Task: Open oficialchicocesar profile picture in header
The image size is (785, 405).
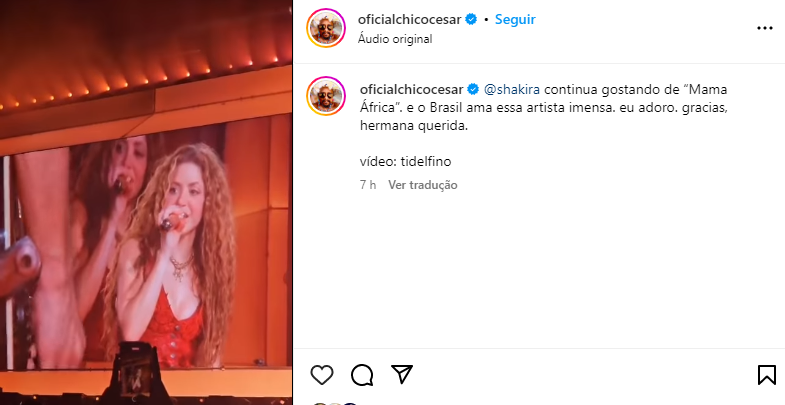Action: click(326, 28)
